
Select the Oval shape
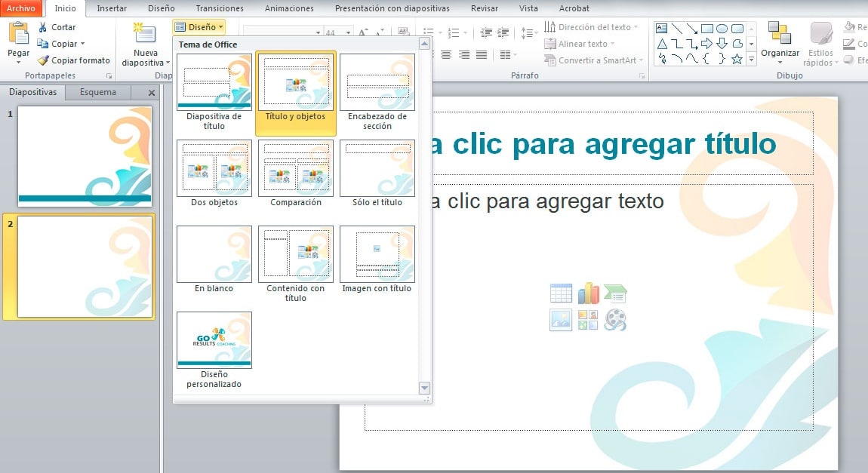[722, 28]
